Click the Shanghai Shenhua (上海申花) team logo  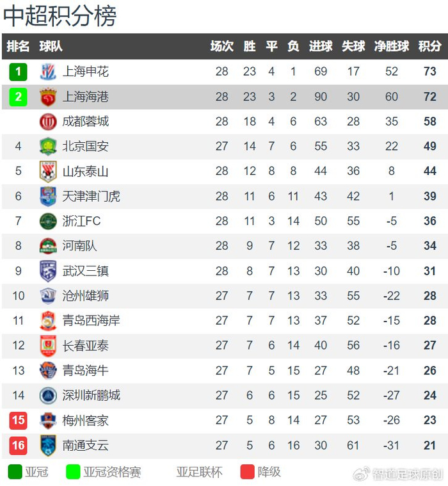[48, 72]
